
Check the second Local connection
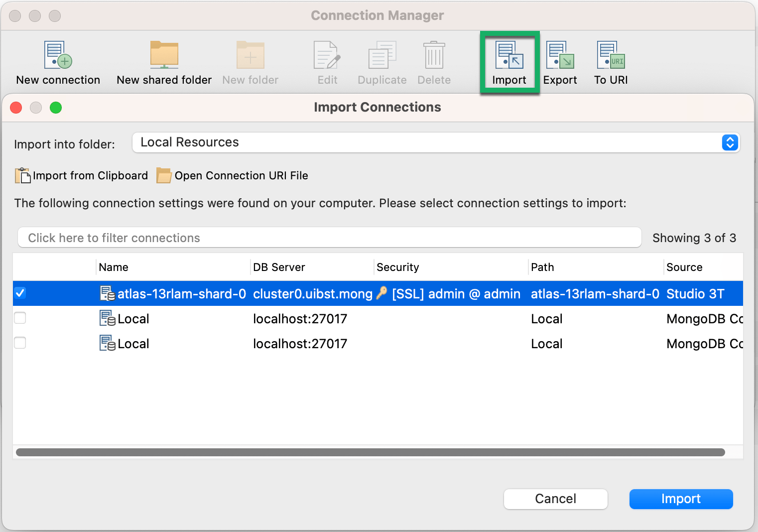[x=20, y=343]
